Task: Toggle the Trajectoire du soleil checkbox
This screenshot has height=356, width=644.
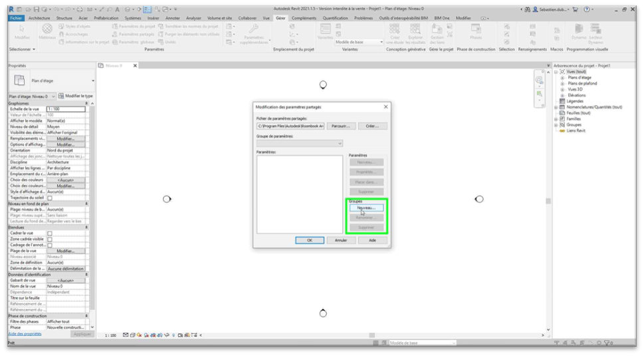Action: coord(50,198)
